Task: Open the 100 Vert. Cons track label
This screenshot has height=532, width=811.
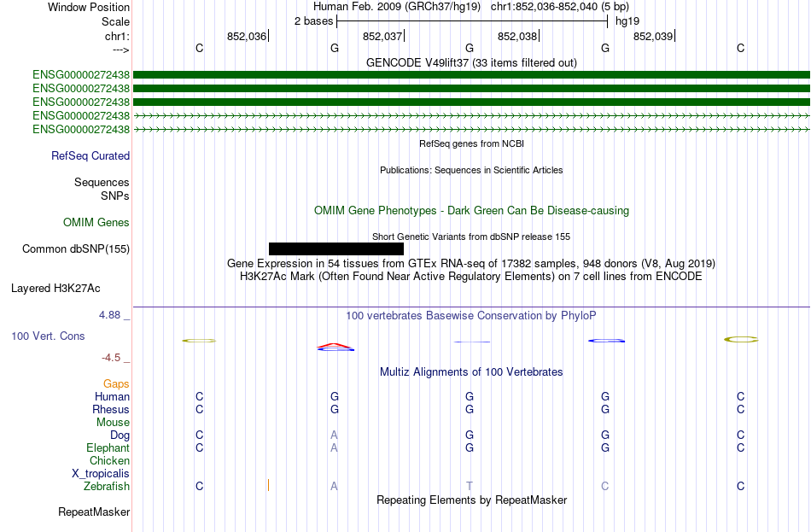Action: pos(48,336)
